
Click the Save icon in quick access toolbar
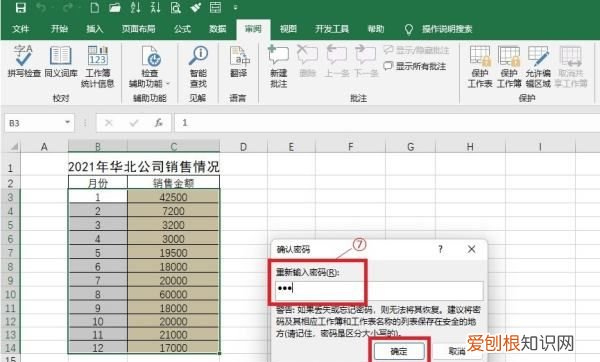[x=21, y=7]
